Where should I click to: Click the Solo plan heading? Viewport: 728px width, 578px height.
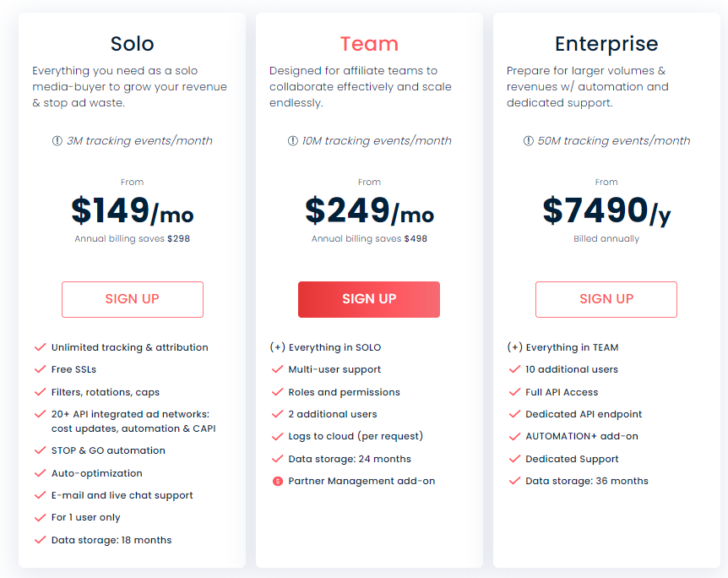pyautogui.click(x=133, y=44)
